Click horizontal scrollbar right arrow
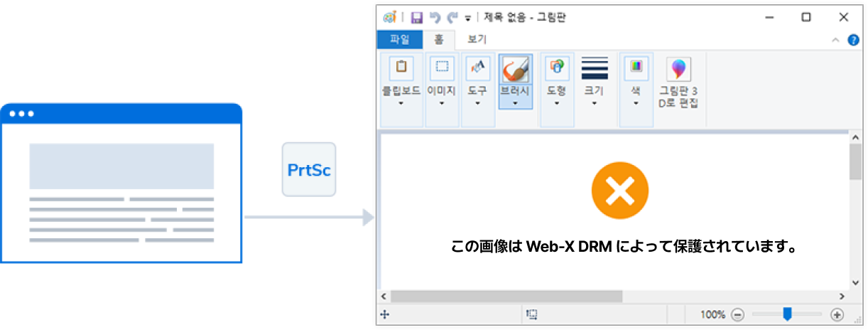 coord(842,296)
